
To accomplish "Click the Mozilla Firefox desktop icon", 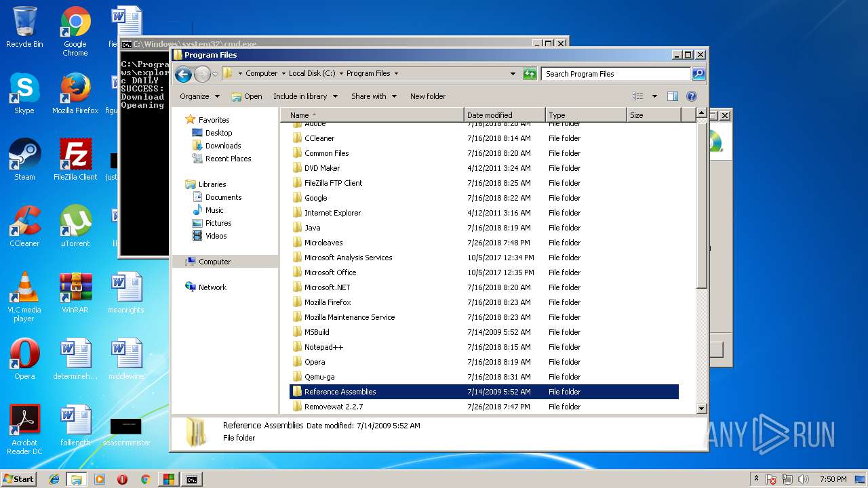I will [x=75, y=94].
